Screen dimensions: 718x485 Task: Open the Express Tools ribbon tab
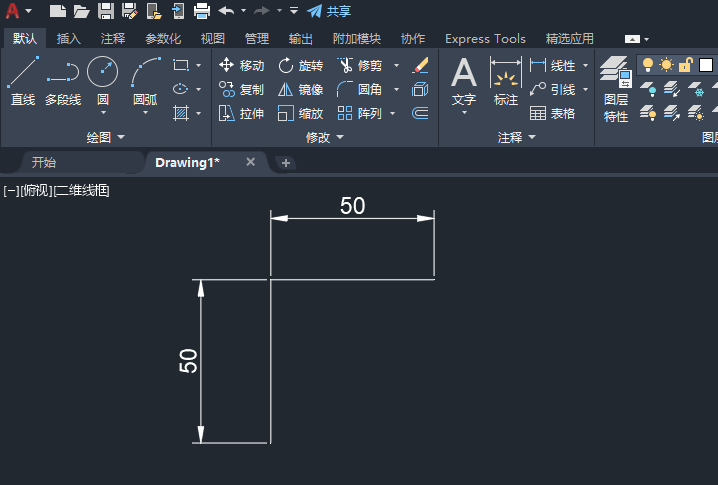point(485,38)
